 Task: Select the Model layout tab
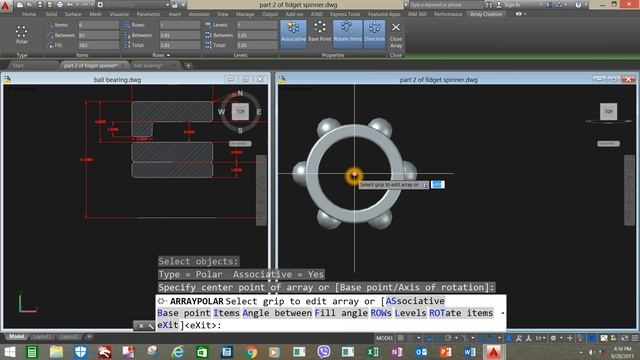click(17, 337)
